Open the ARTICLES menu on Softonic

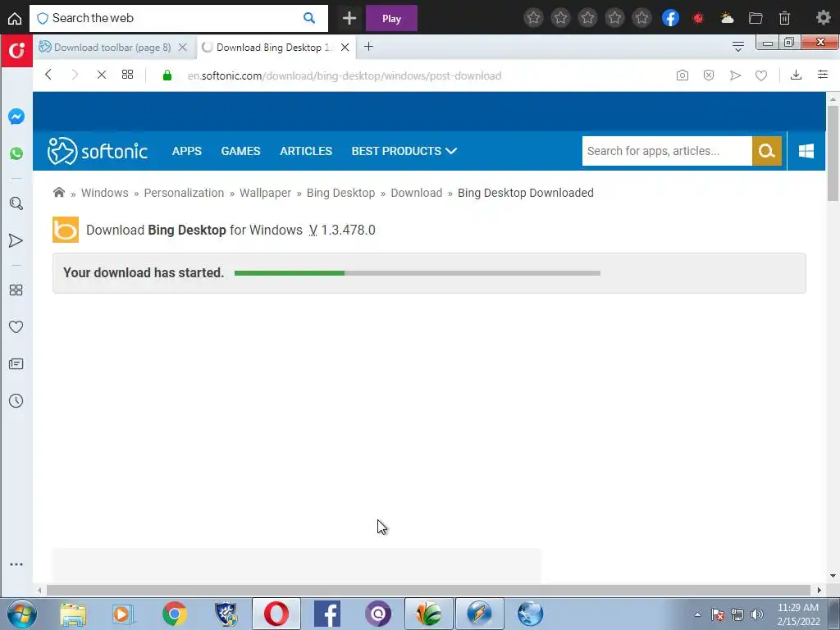pos(306,151)
